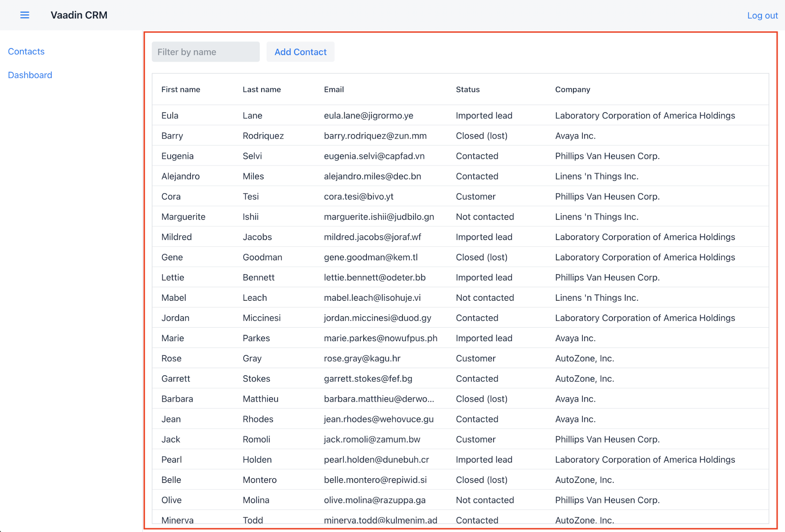Open the Contacts view in sidebar
The width and height of the screenshot is (785, 532).
26,51
